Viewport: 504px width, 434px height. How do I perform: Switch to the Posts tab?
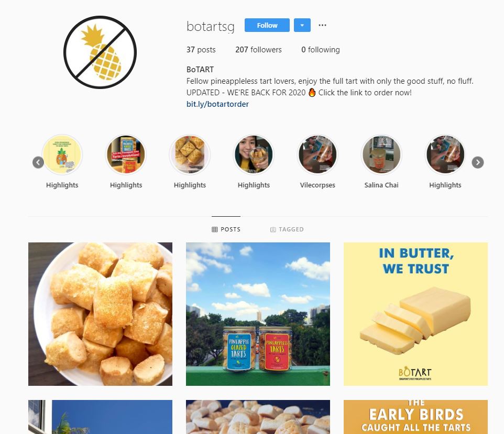coord(226,229)
